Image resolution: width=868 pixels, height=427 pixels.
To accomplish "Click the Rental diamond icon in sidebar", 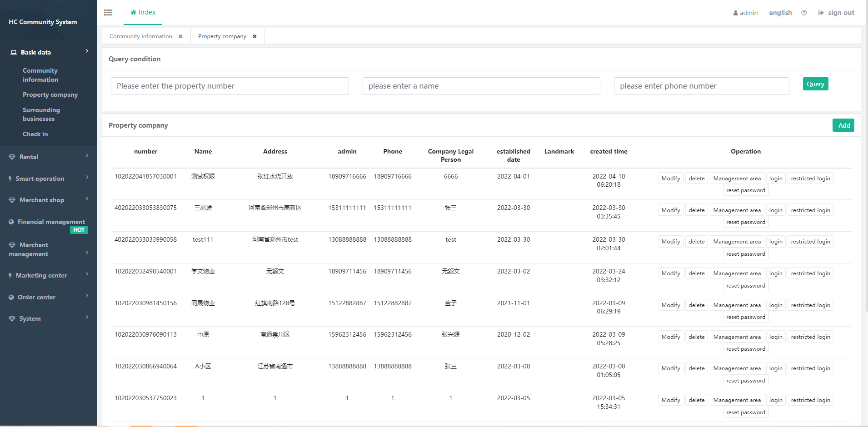I will (12, 157).
